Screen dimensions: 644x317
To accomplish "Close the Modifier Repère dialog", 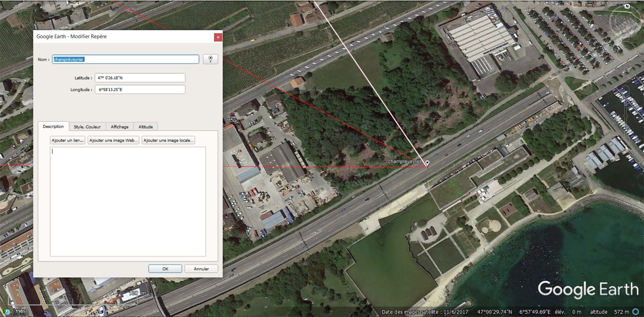I will click(218, 37).
